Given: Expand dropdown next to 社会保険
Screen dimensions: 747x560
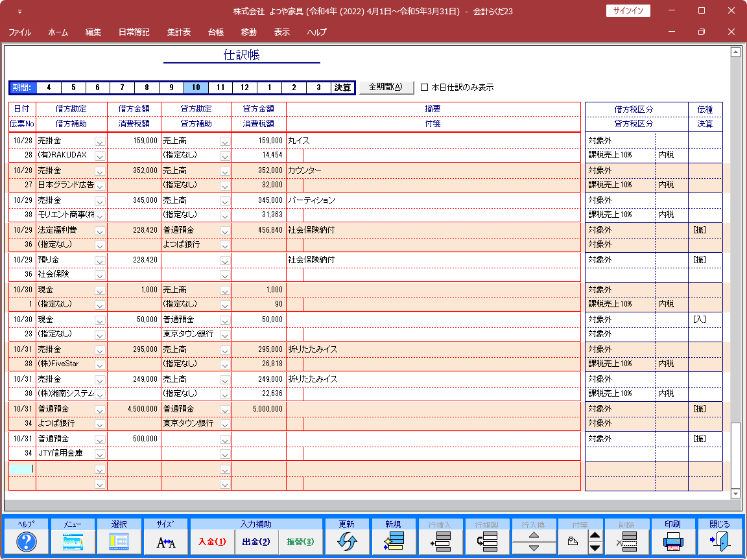Looking at the screenshot, I should point(100,275).
